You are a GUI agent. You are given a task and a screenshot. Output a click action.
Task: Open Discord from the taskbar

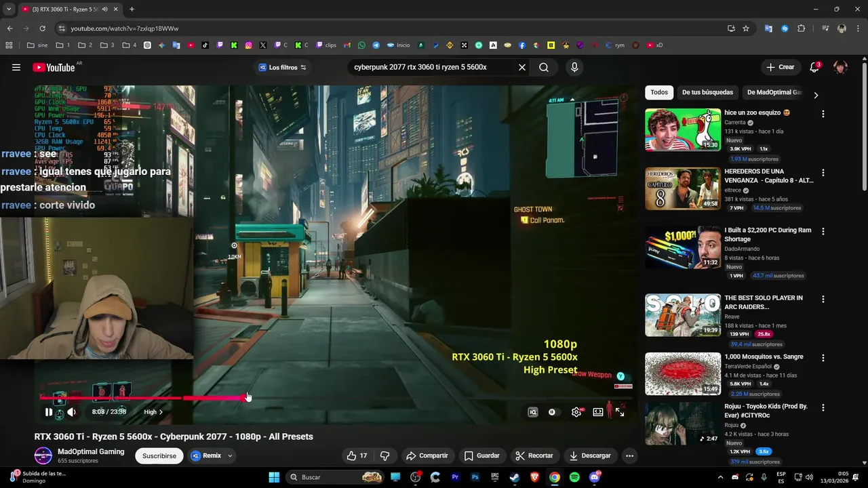[595, 477]
